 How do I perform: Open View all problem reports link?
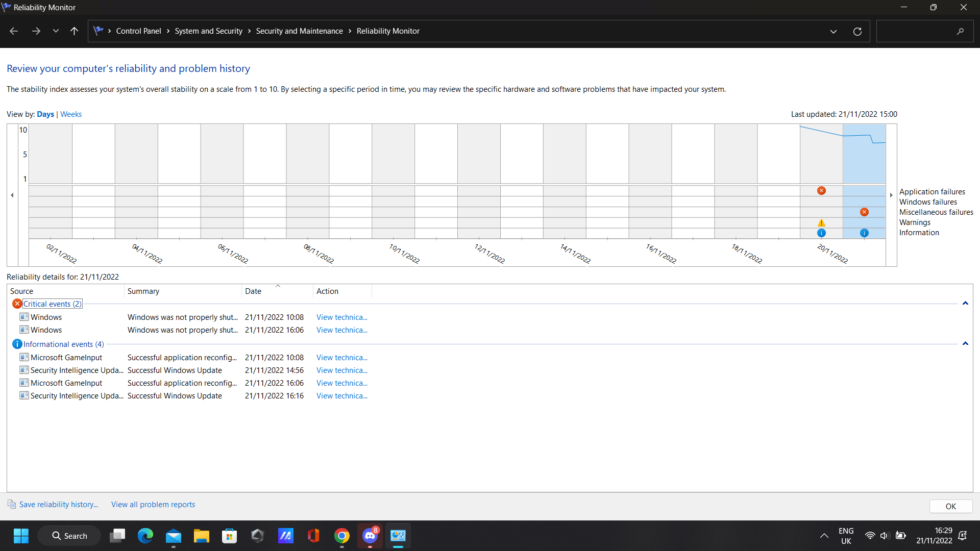(153, 505)
